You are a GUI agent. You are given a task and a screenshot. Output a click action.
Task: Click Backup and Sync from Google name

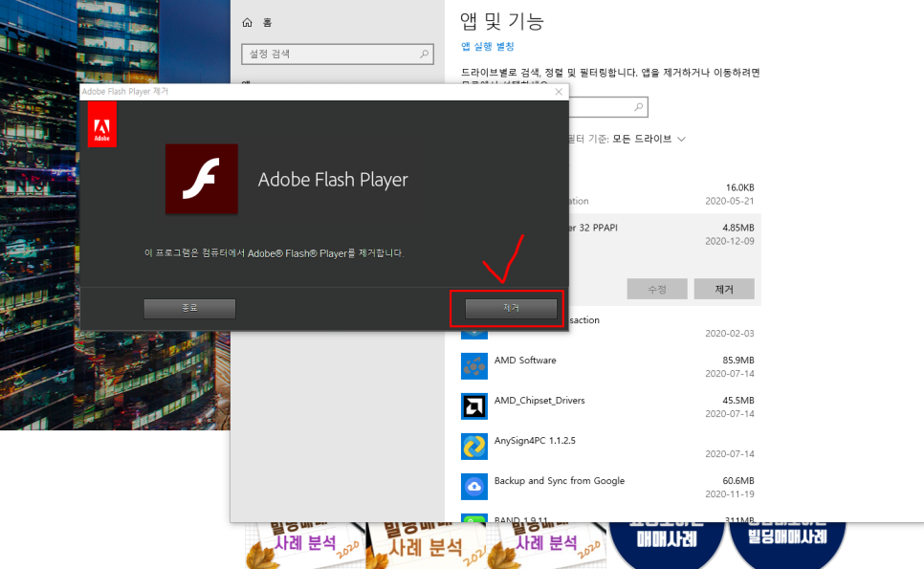[560, 481]
